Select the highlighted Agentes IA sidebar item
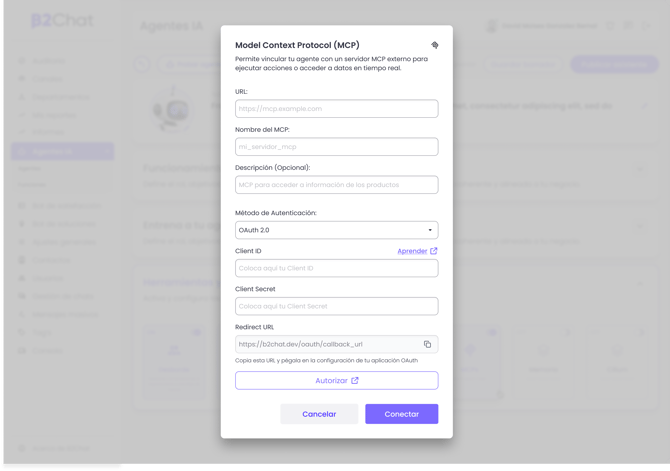The width and height of the screenshot is (670, 471). (x=62, y=151)
